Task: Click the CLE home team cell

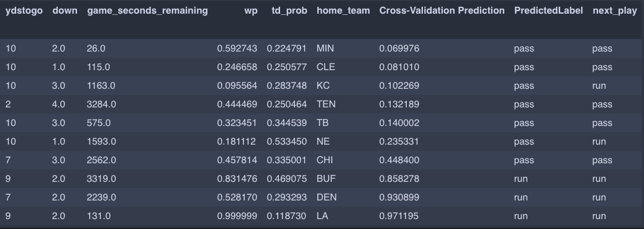Action: click(325, 67)
